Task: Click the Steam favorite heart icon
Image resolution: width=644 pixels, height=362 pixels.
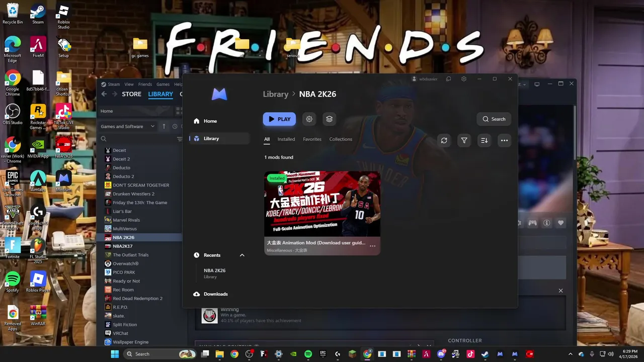Action: 560,223
